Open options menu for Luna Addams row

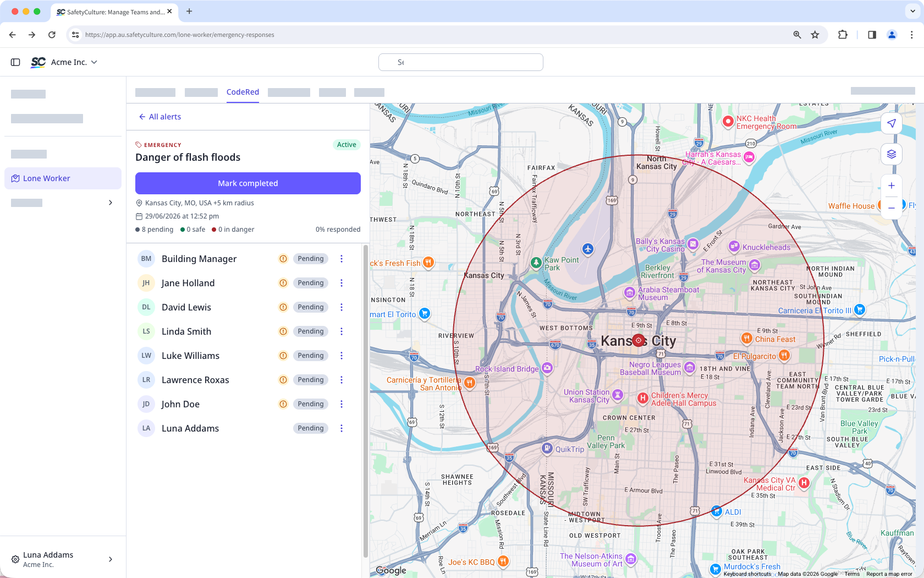point(342,428)
